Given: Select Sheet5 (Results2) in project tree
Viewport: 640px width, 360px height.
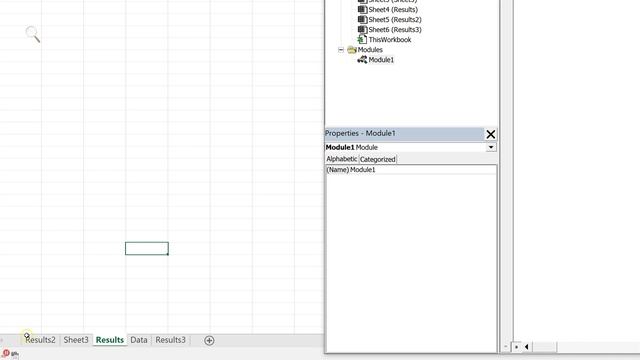Looking at the screenshot, I should (x=395, y=20).
